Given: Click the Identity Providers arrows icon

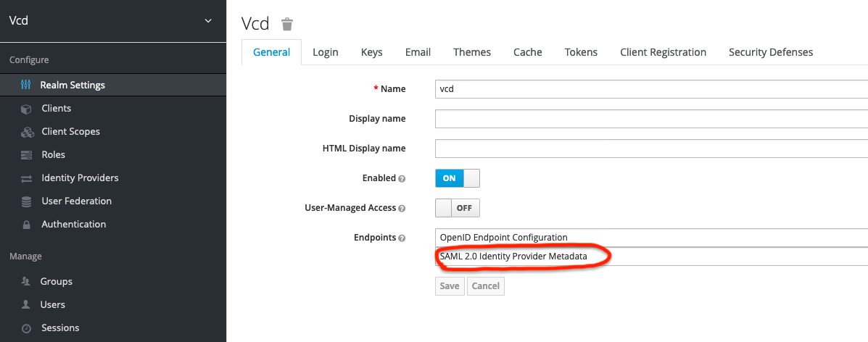Looking at the screenshot, I should [x=26, y=178].
